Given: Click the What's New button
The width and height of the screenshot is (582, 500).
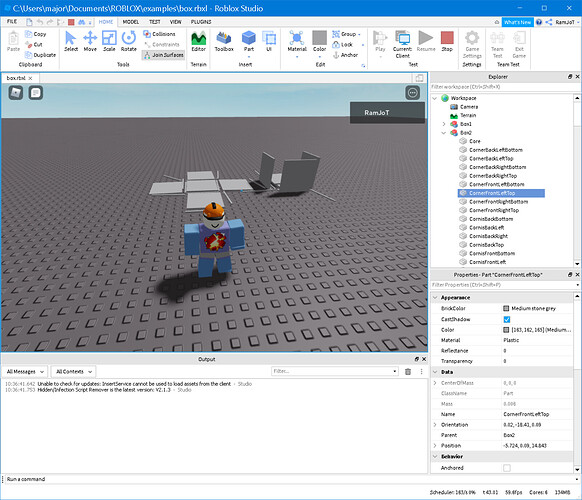Looking at the screenshot, I should coord(517,22).
